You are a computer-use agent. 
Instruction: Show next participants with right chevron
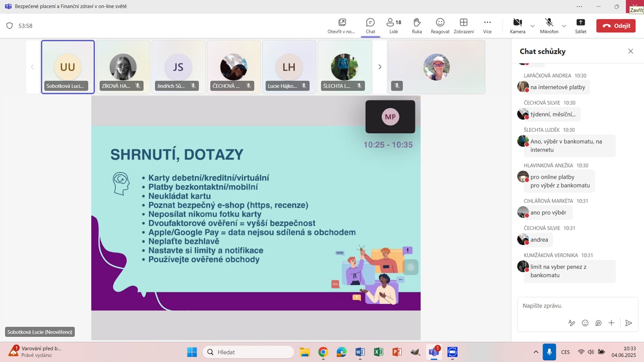coord(380,67)
